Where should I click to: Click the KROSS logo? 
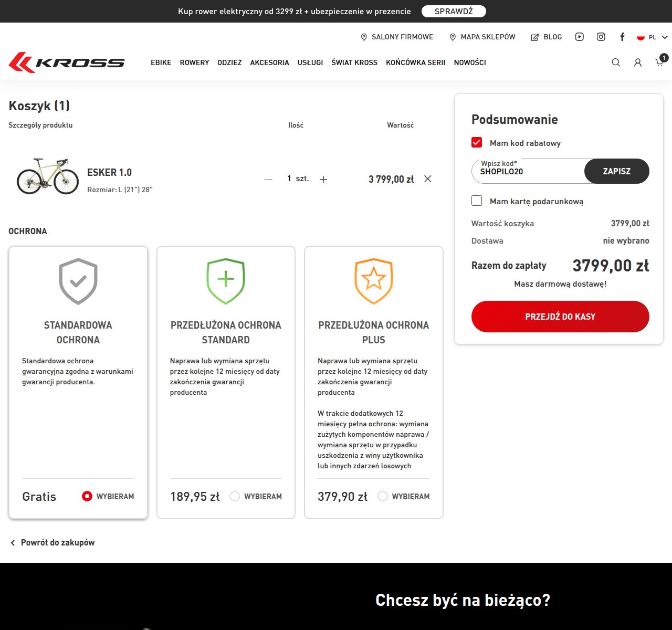(67, 62)
